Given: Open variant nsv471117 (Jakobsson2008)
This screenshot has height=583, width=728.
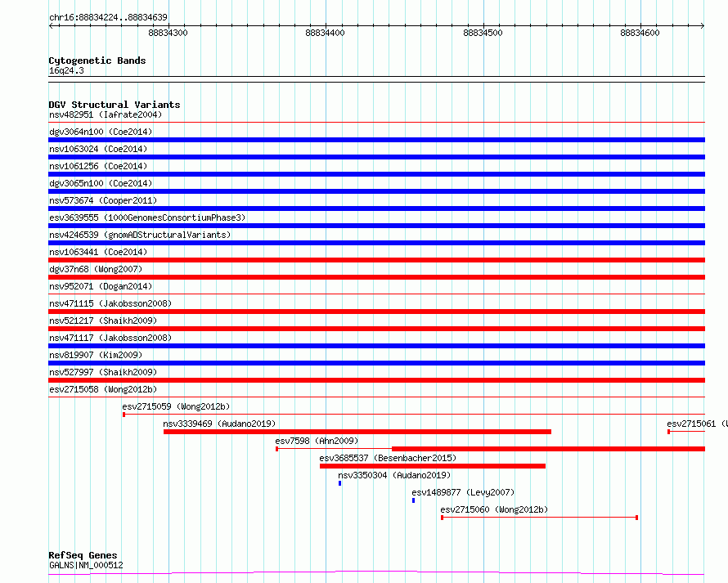Looking at the screenshot, I should click(x=110, y=338).
